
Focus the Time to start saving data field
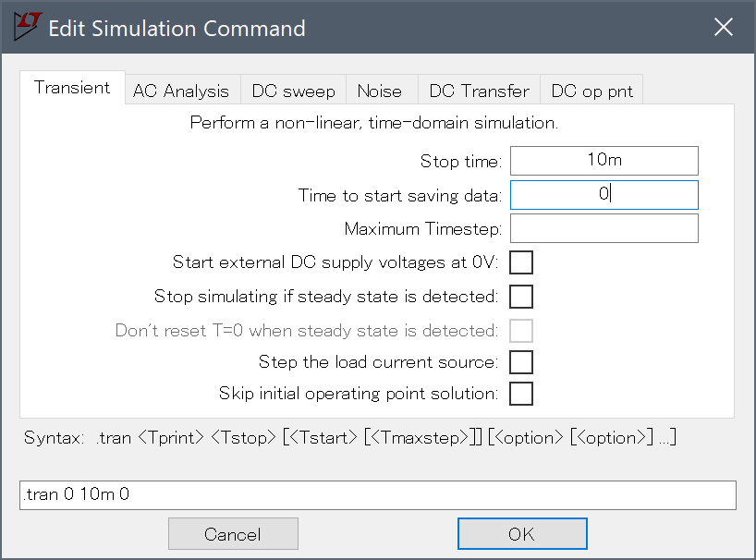click(604, 195)
